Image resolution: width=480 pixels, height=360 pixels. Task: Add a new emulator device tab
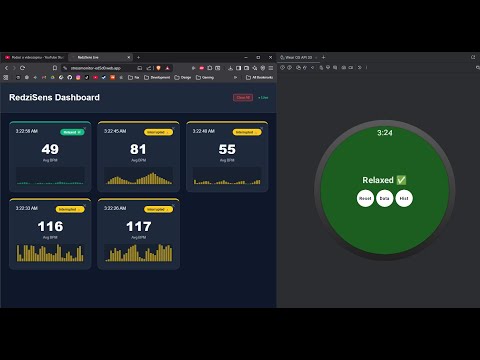tap(323, 57)
